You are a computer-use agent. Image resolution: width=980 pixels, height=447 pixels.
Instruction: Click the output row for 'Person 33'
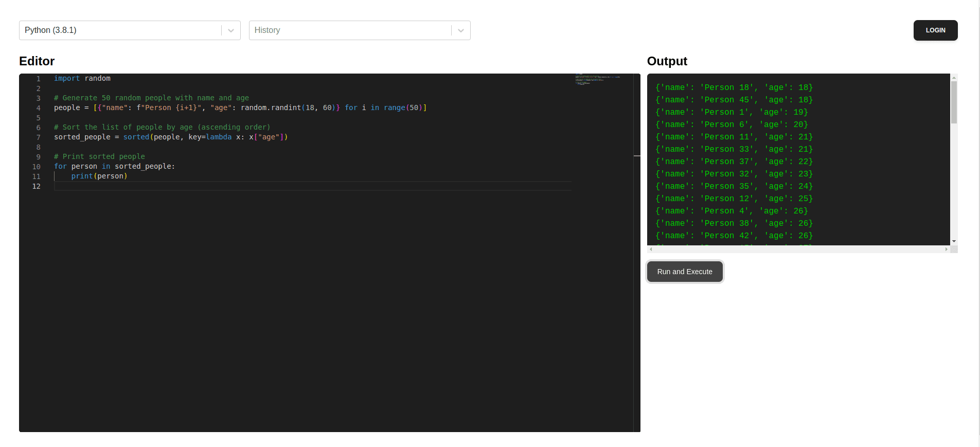coord(734,149)
